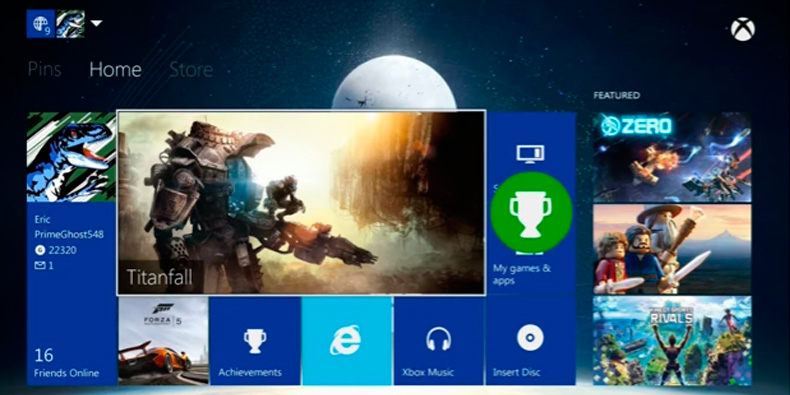Switch to the Pins tab
Screen dimensions: 790x395
pyautogui.click(x=44, y=69)
